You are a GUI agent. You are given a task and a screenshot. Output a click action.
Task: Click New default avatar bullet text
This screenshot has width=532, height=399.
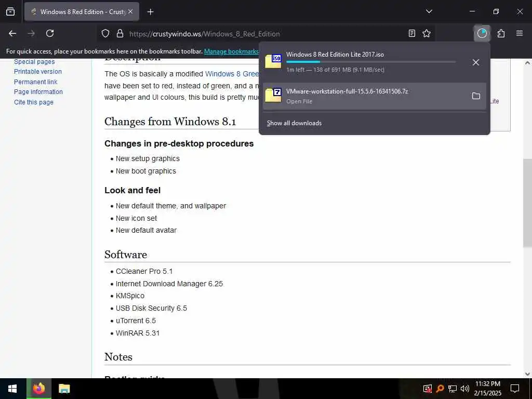tap(146, 230)
